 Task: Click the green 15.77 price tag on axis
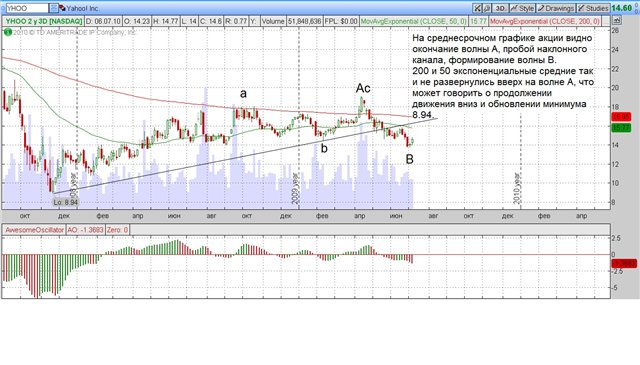621,128
